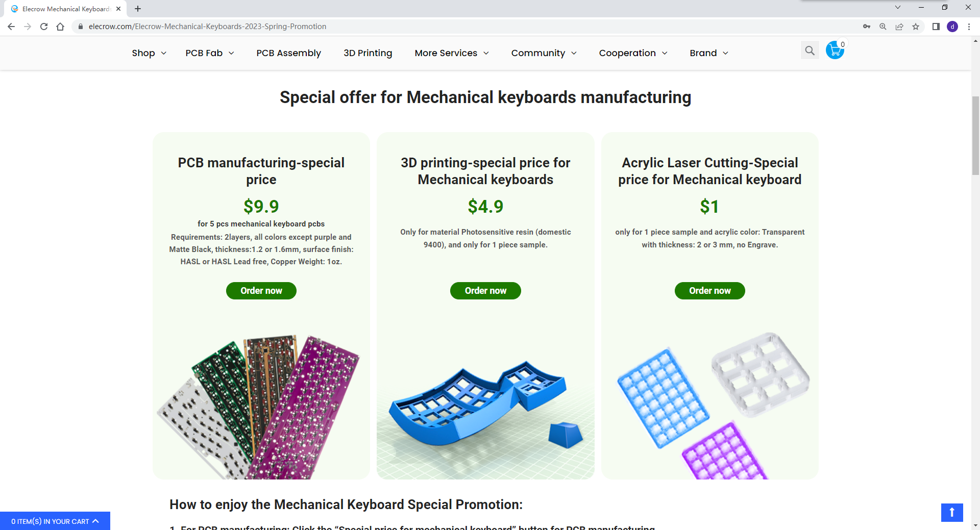Expand the More Services dropdown
The width and height of the screenshot is (980, 530).
tap(452, 53)
